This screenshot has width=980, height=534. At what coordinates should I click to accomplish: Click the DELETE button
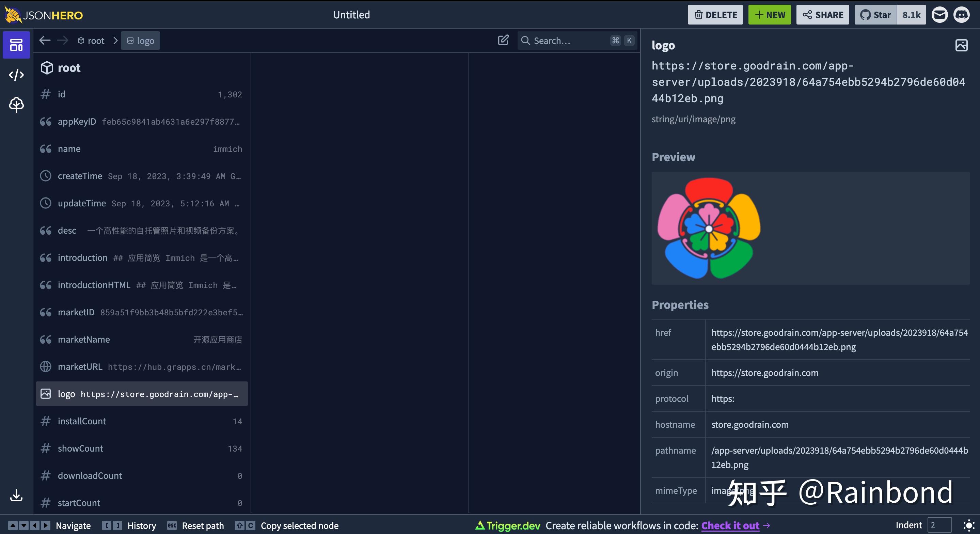click(x=715, y=15)
